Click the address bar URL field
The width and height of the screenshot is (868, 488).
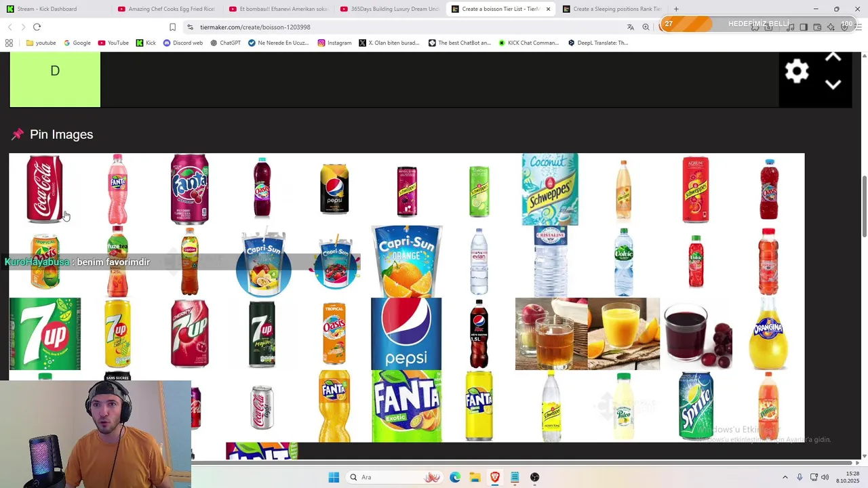click(x=407, y=27)
